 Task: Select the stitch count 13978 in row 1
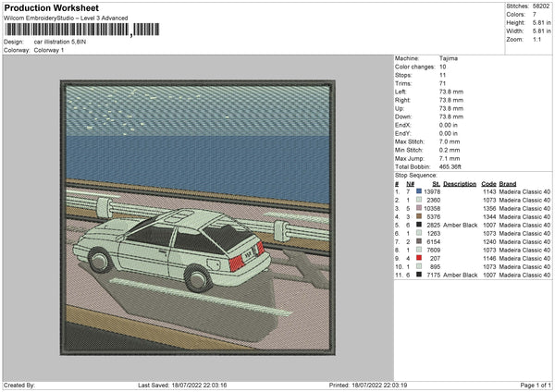pos(432,191)
